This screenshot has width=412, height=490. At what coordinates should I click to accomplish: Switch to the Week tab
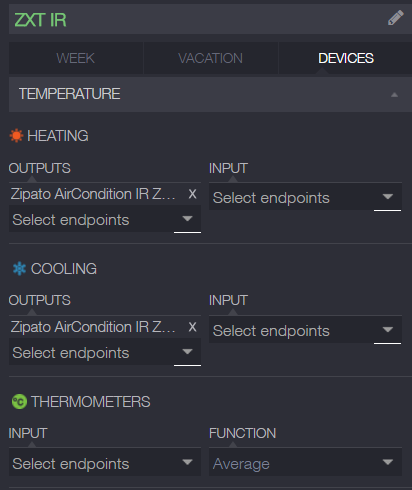coord(76,58)
